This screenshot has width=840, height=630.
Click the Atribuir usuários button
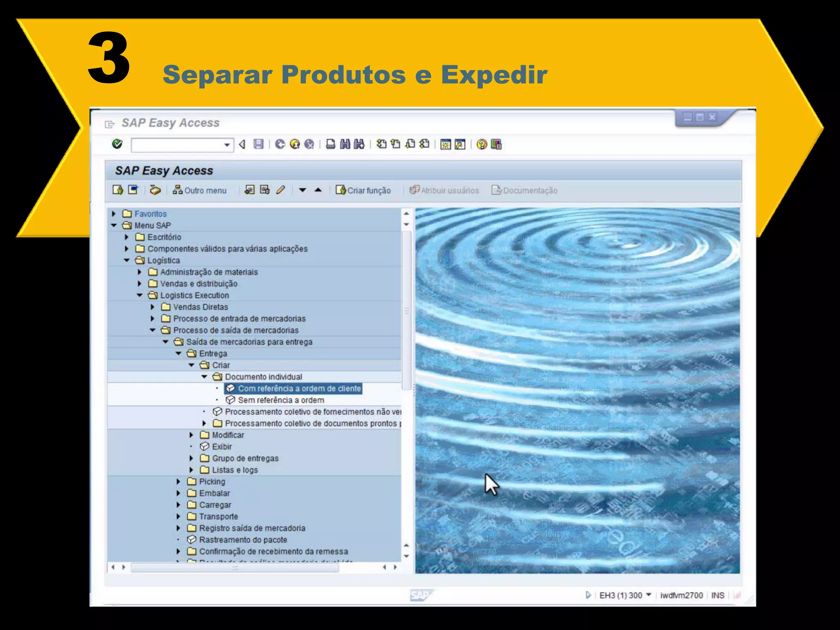[x=444, y=190]
